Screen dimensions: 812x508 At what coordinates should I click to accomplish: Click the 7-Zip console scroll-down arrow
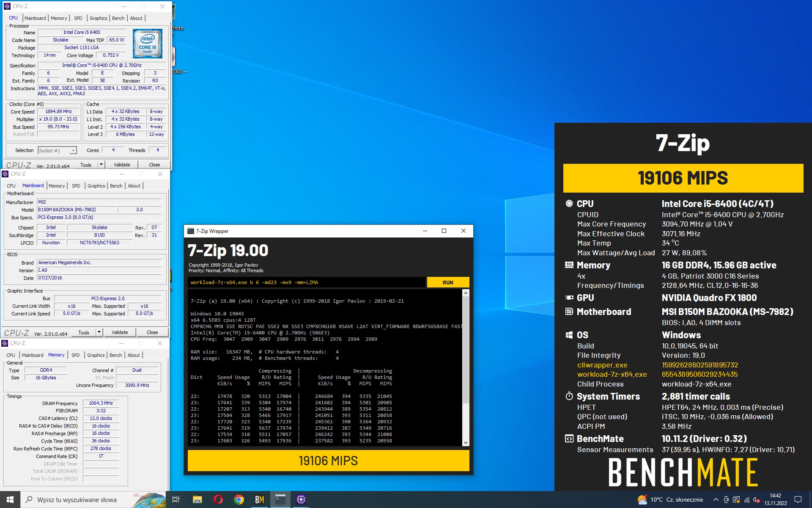[466, 443]
